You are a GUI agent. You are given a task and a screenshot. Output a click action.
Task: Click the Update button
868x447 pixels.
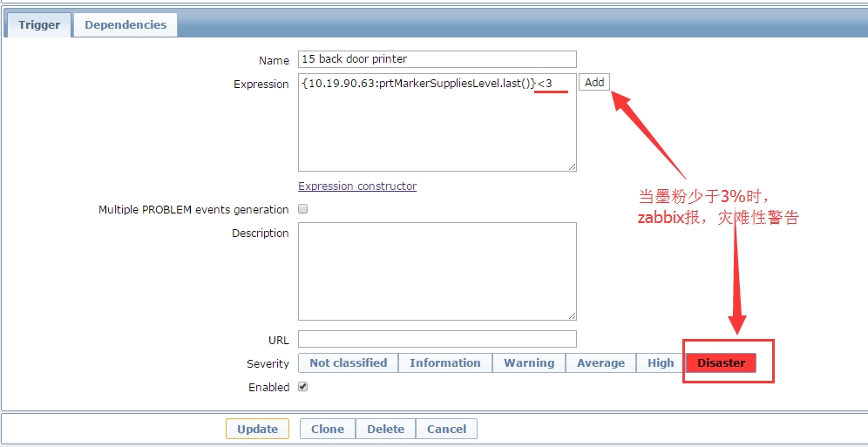257,429
